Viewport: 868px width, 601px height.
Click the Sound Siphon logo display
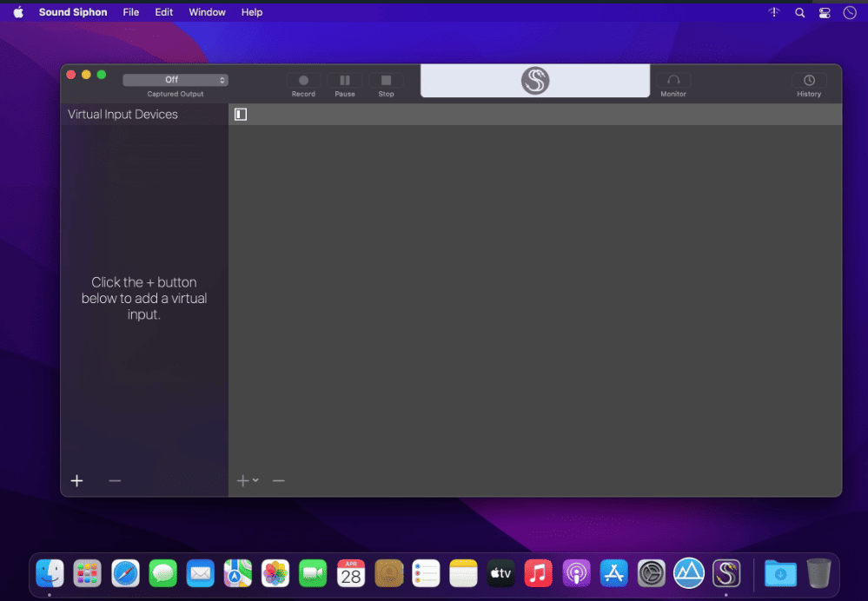(x=534, y=81)
